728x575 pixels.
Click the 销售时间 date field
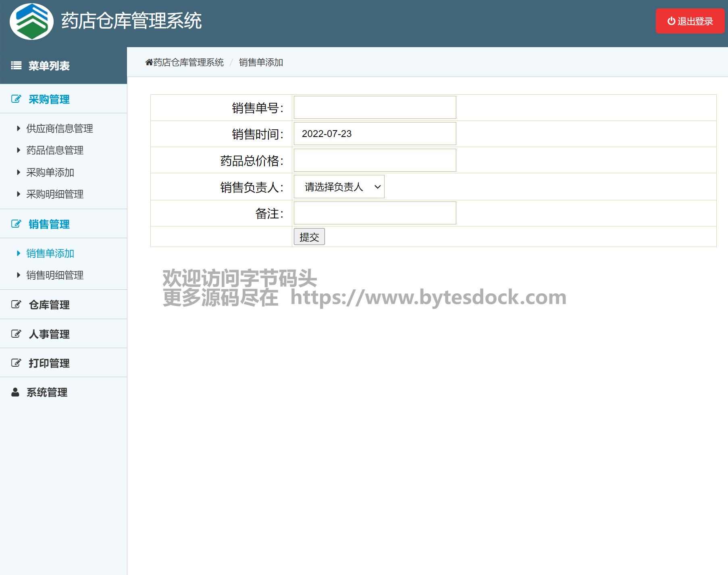[375, 134]
